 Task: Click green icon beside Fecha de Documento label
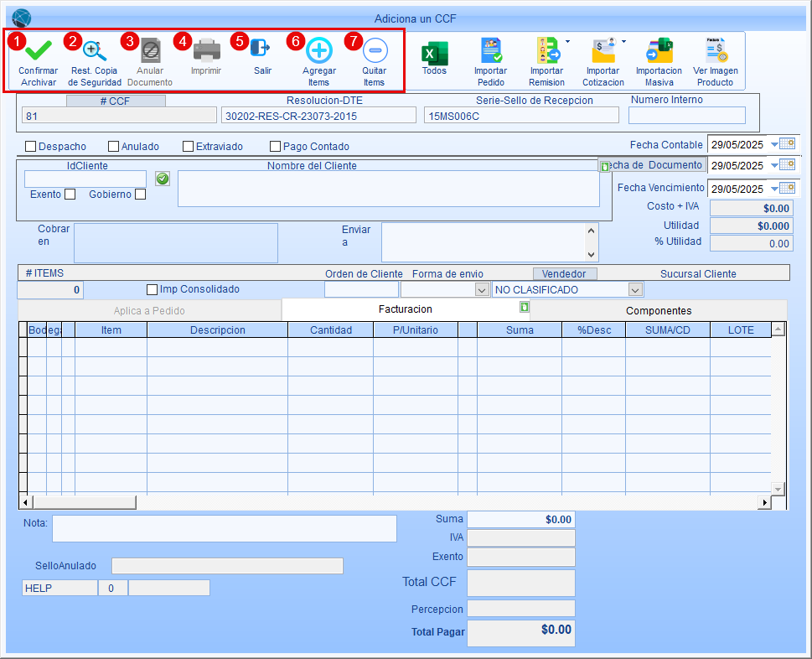(604, 167)
